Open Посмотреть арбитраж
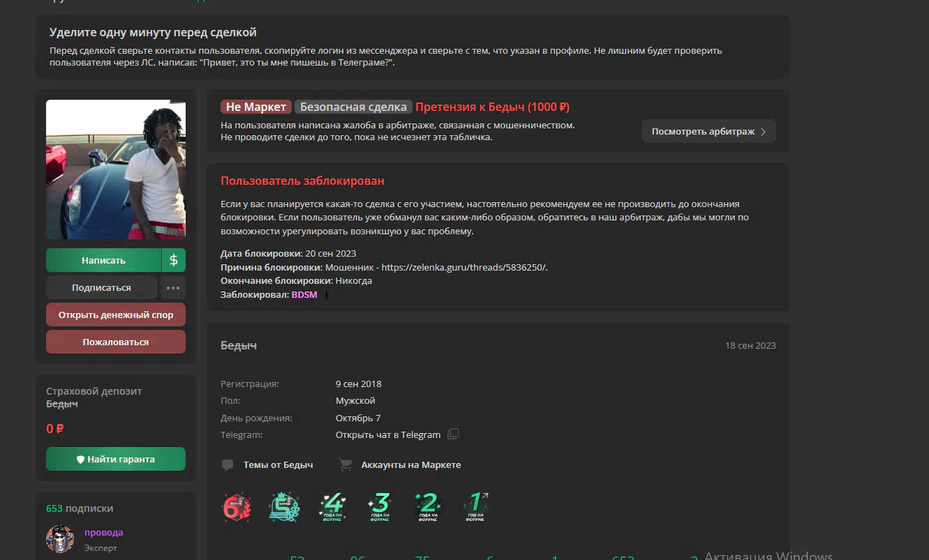Image resolution: width=929 pixels, height=560 pixels. pyautogui.click(x=708, y=131)
